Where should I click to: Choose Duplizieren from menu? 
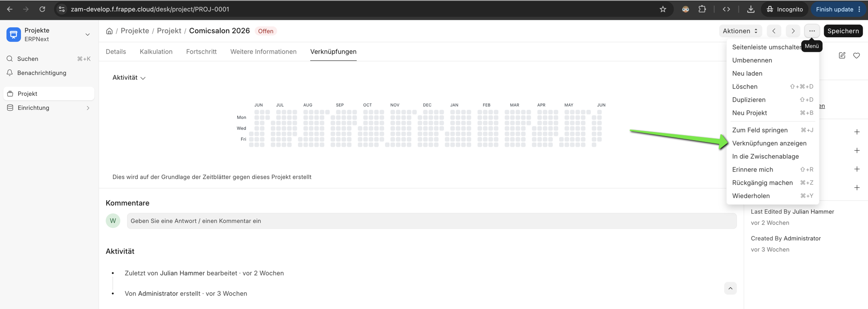(x=772, y=100)
